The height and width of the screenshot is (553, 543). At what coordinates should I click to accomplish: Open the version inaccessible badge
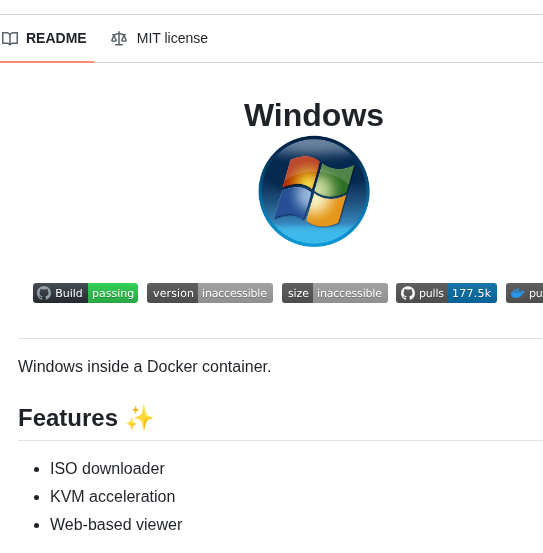[210, 293]
